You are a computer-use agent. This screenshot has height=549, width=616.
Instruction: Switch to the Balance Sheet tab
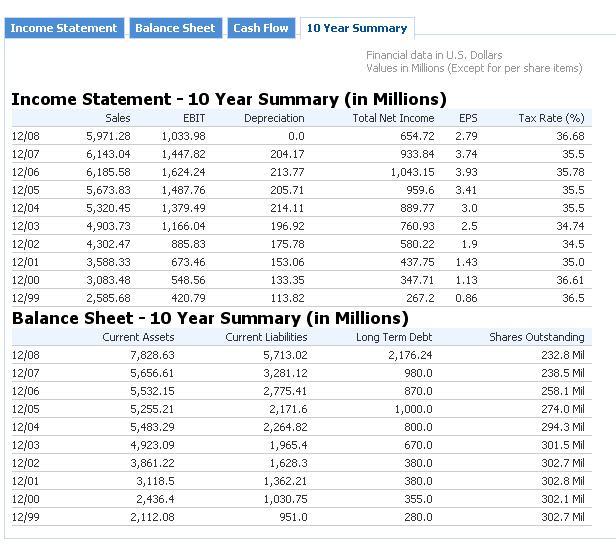point(175,28)
